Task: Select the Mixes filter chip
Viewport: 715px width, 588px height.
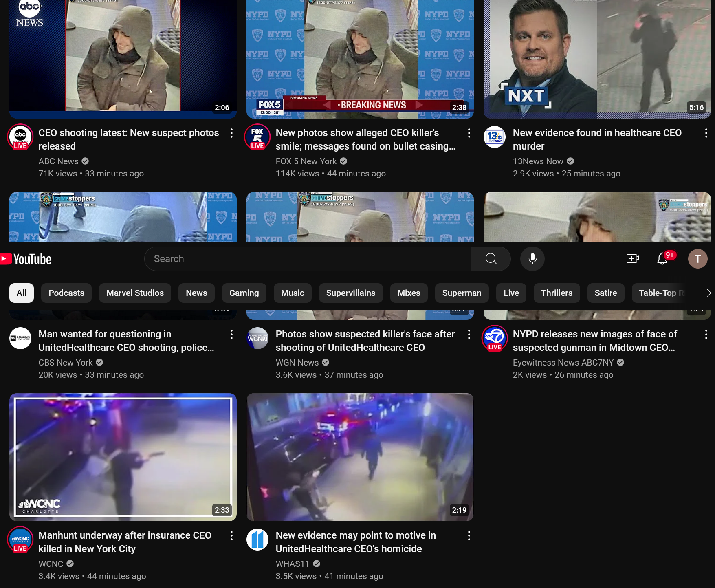Action: click(x=409, y=293)
